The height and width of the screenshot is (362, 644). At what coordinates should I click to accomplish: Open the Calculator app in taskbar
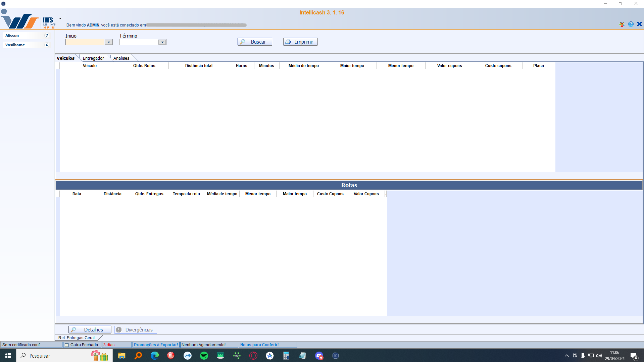[286, 356]
